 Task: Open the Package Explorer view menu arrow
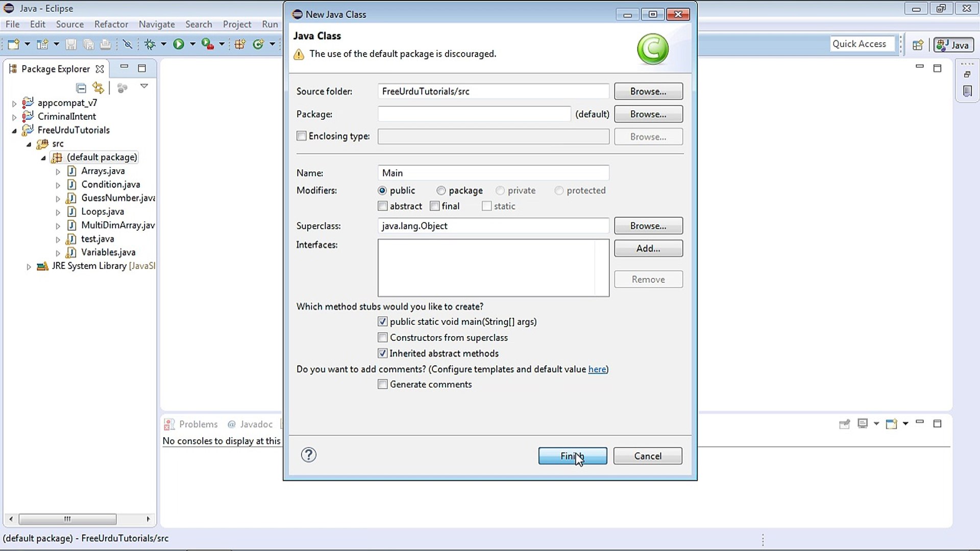pos(144,86)
